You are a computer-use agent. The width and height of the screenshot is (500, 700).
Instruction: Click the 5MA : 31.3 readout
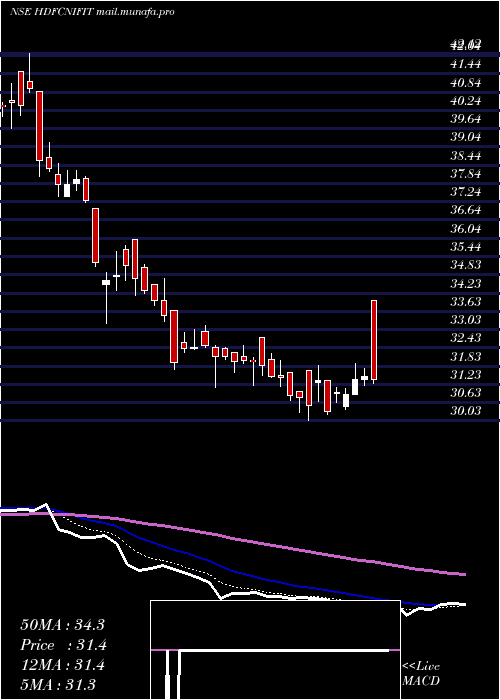tap(58, 685)
